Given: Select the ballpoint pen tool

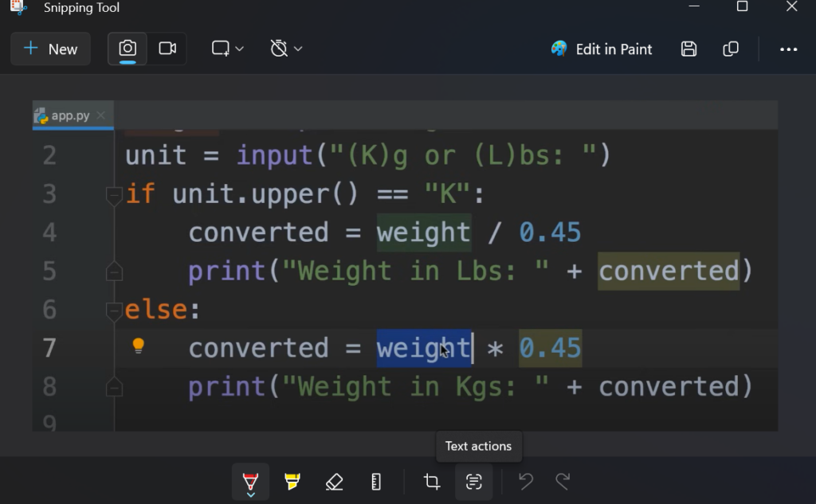Looking at the screenshot, I should [250, 480].
